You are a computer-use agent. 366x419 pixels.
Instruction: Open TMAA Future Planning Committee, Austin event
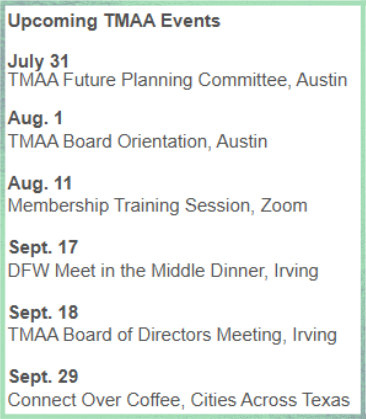tap(178, 80)
